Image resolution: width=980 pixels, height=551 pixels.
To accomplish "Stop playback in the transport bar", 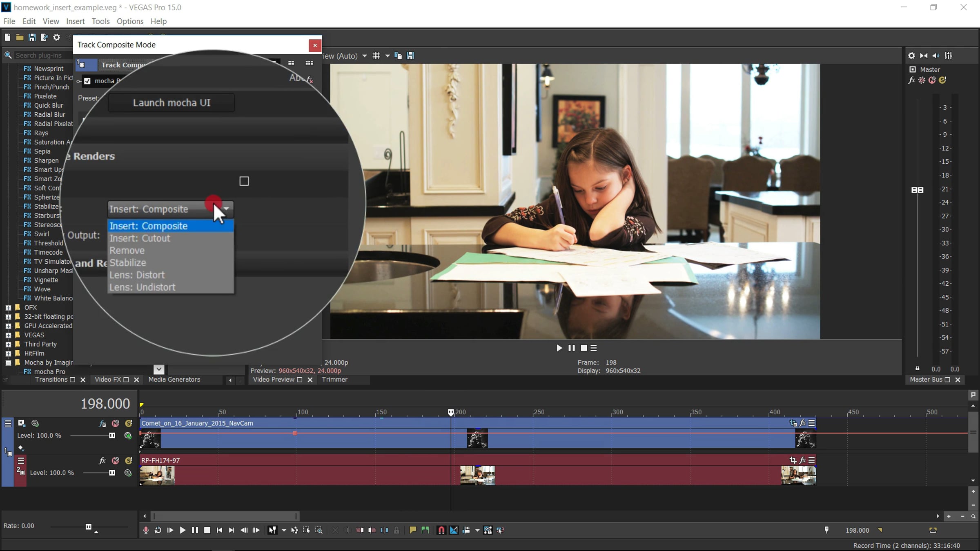I will 207,530.
